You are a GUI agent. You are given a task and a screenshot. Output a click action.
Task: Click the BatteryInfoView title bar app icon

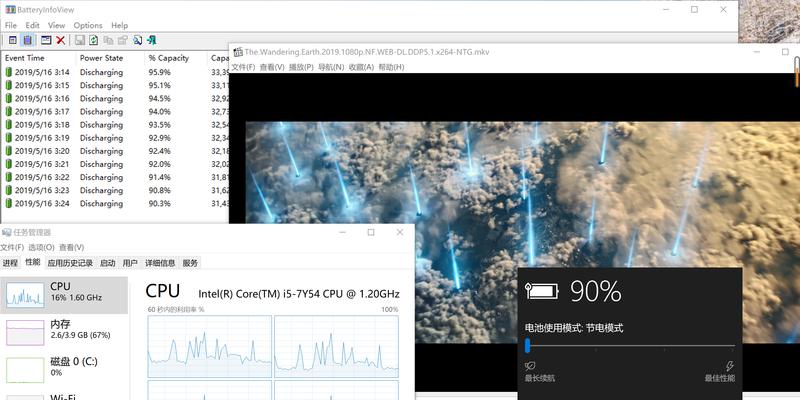(10, 10)
